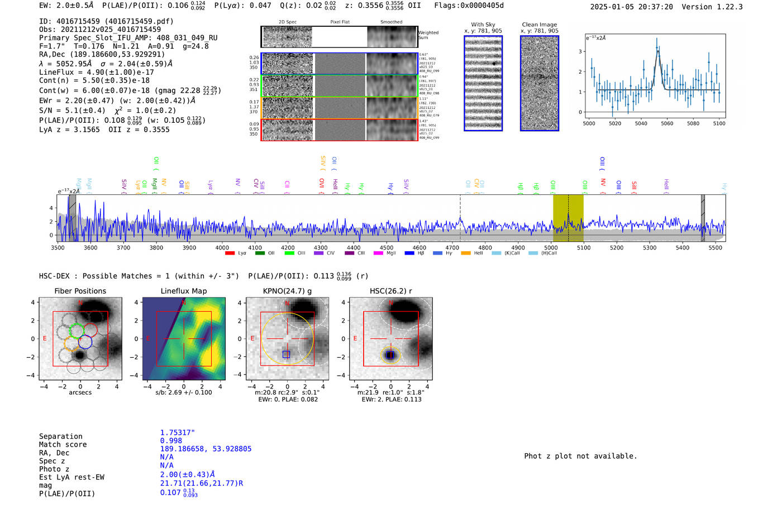
Task: Click the CIV purple legend swatch
Action: [x=319, y=253]
